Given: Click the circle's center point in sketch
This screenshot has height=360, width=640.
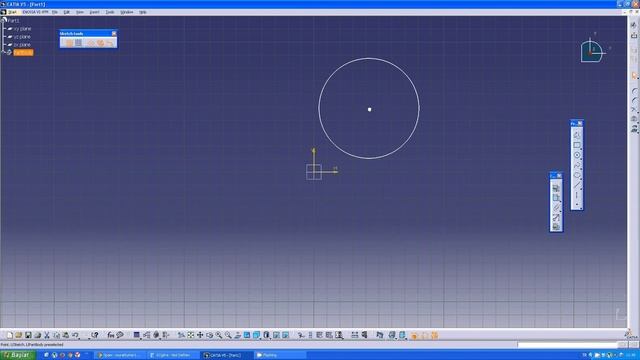Looking at the screenshot, I should pos(369,109).
